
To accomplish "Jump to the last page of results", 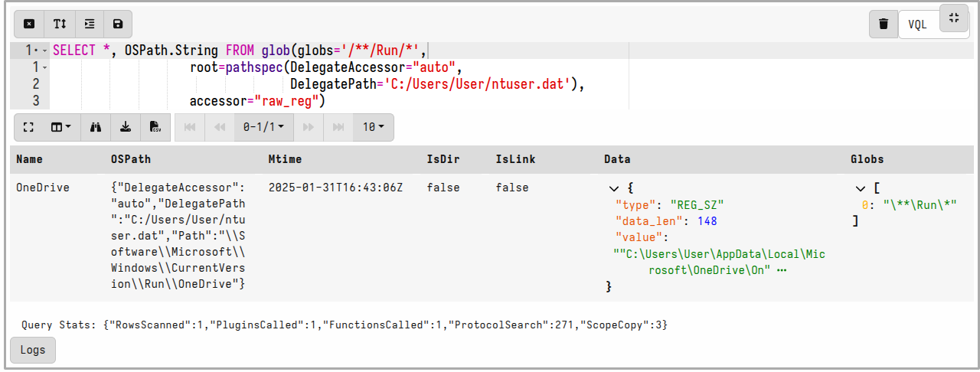I will tap(338, 127).
